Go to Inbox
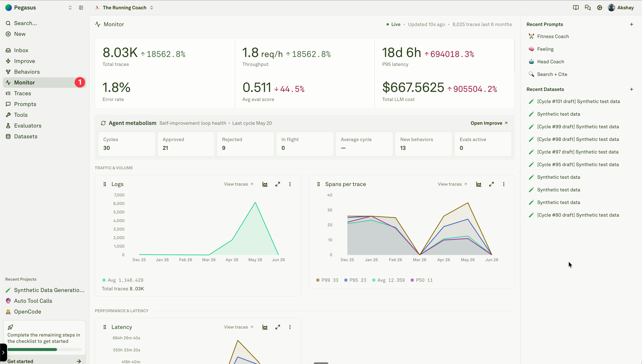The width and height of the screenshot is (642, 364). (x=45, y=50)
